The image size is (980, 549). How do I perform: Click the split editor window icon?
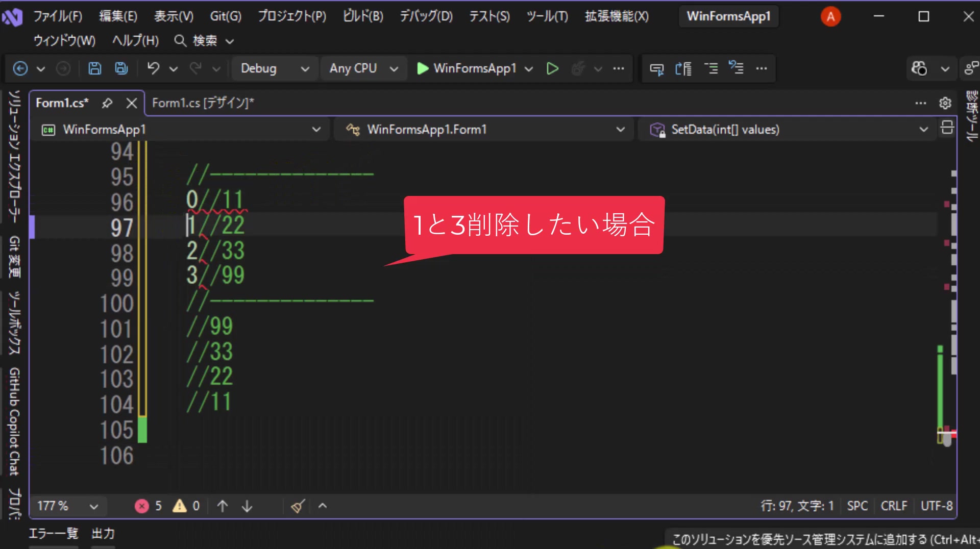coord(947,127)
